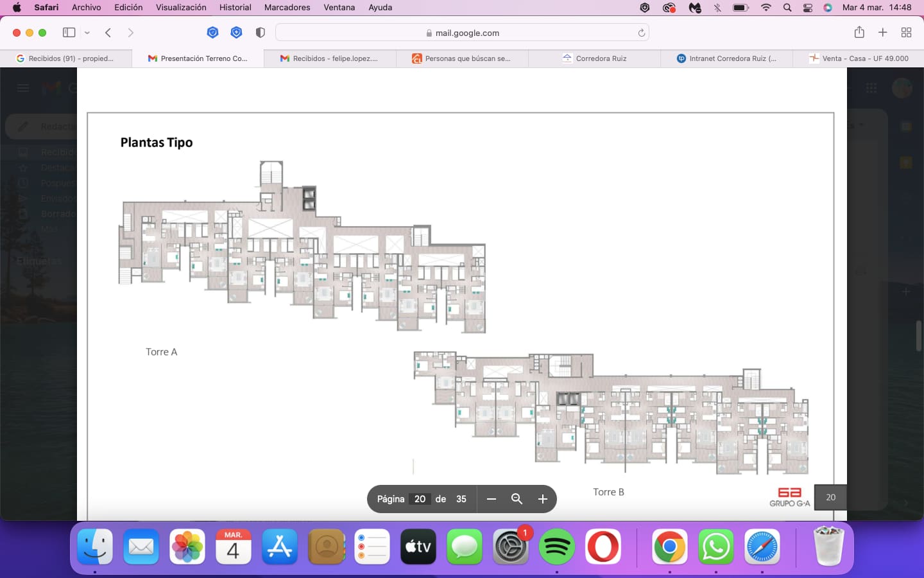Add a new Safari tab

click(883, 33)
